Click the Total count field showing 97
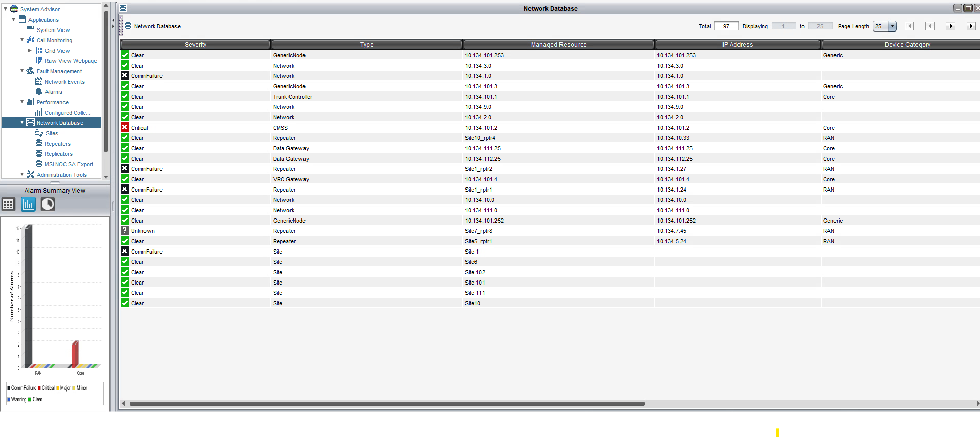The width and height of the screenshot is (980, 438). coord(726,26)
